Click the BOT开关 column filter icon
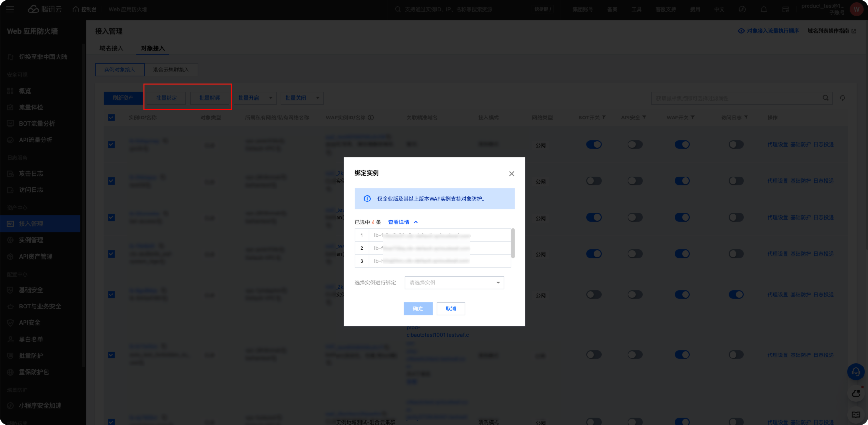 [x=604, y=118]
